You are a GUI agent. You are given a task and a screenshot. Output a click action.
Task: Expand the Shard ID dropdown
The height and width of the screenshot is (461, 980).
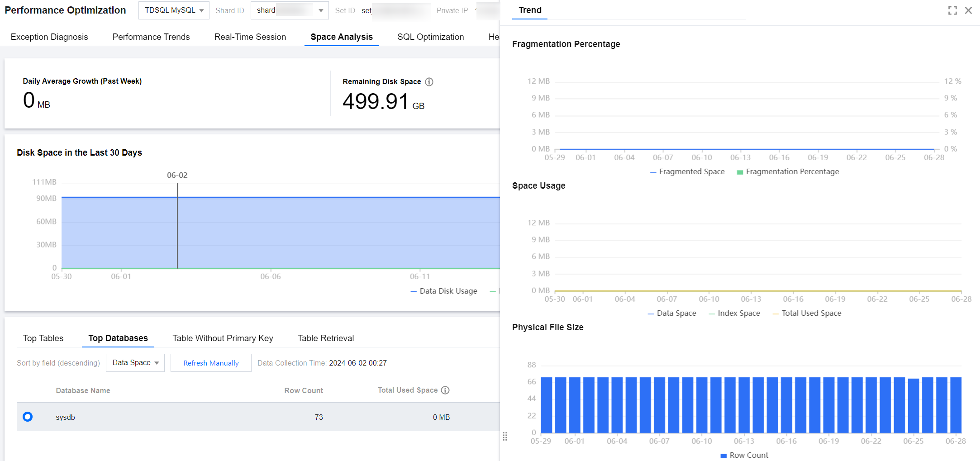click(290, 10)
